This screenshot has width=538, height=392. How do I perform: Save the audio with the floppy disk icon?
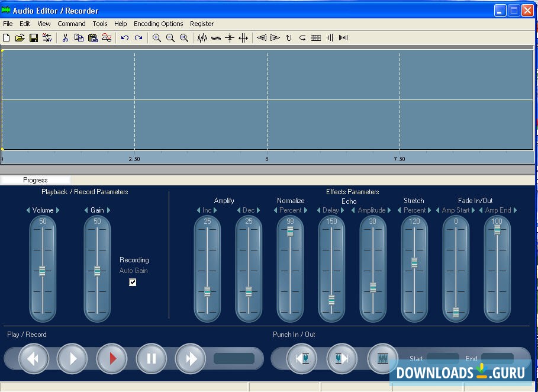pos(34,38)
